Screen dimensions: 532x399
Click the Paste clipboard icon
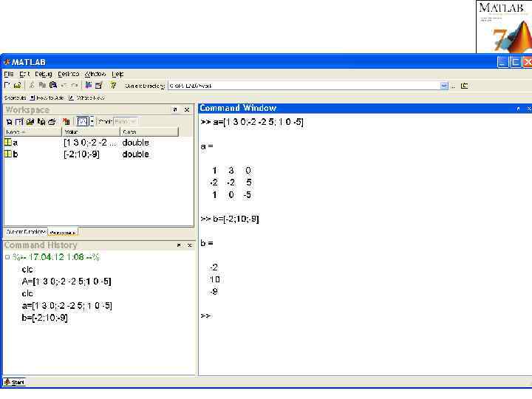53,86
